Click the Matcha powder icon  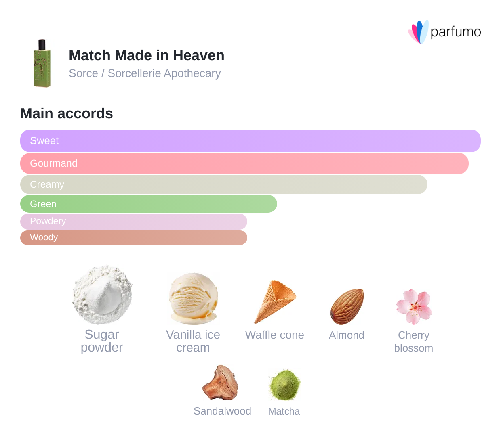pyautogui.click(x=284, y=385)
